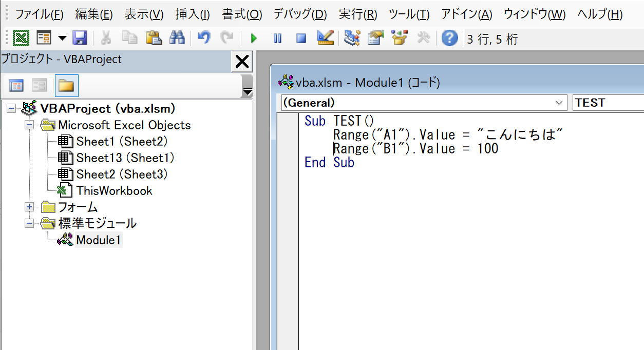
Task: Open the 実行 menu
Action: [358, 15]
